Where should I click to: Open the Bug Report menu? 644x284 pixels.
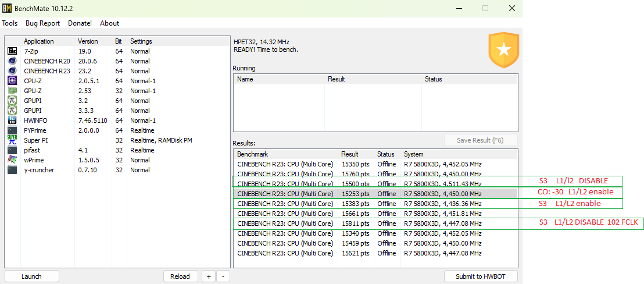[42, 23]
